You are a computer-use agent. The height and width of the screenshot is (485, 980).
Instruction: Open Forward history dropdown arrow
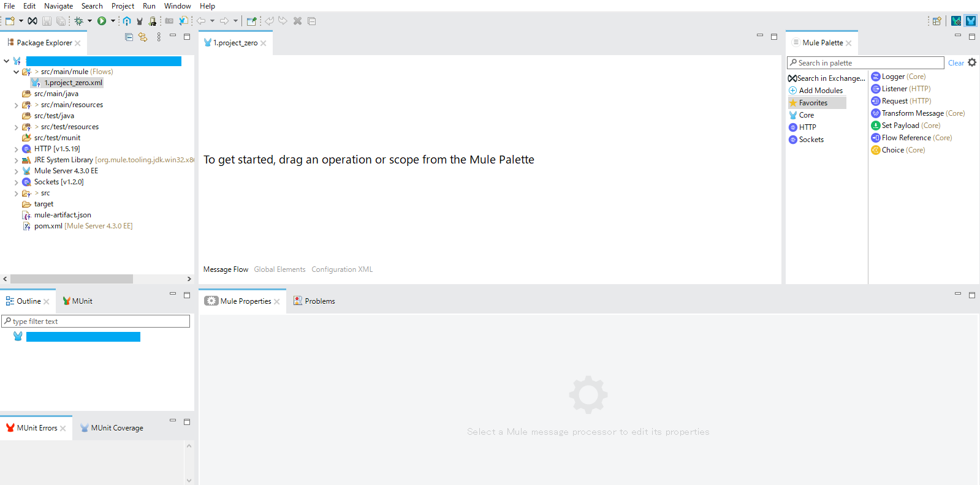point(235,21)
